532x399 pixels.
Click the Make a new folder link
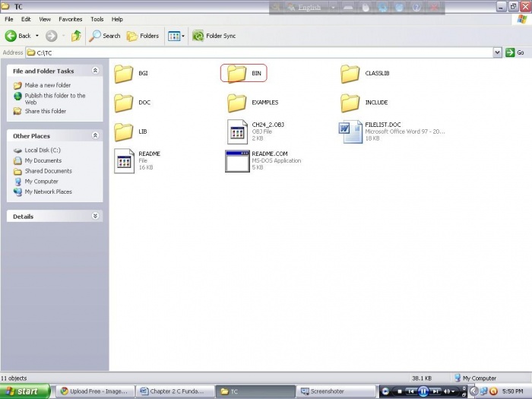[x=47, y=85]
